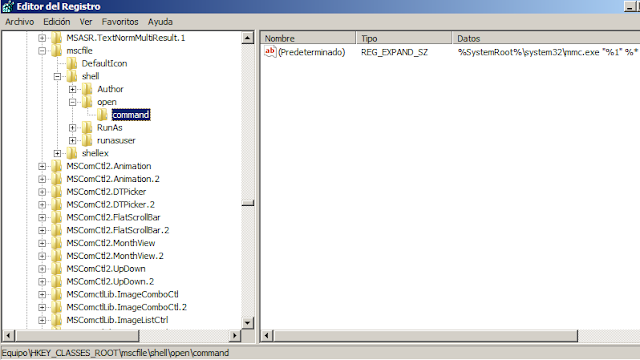Expand the runasuser key
The image size is (640, 360).
[73, 140]
